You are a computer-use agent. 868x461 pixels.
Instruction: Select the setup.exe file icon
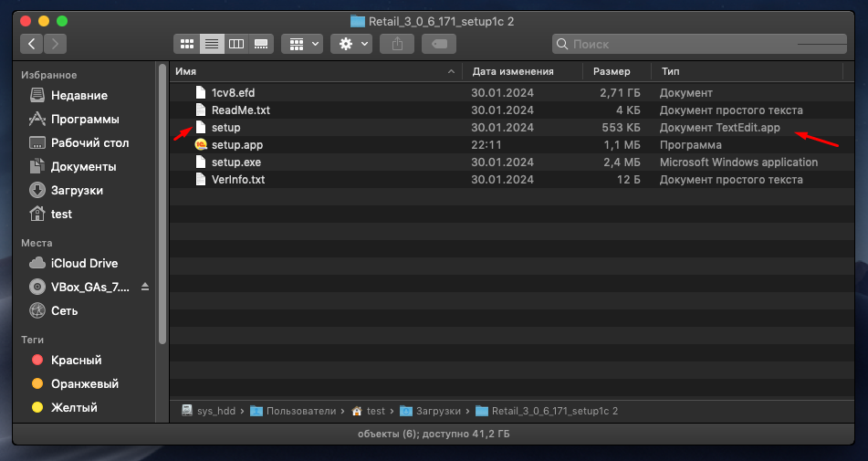pos(201,162)
